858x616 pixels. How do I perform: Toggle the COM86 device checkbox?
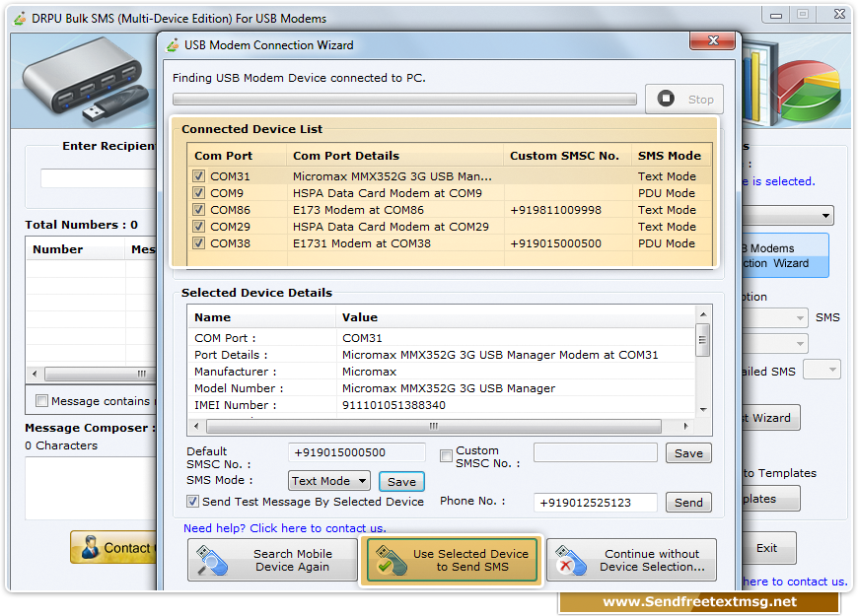tap(199, 210)
